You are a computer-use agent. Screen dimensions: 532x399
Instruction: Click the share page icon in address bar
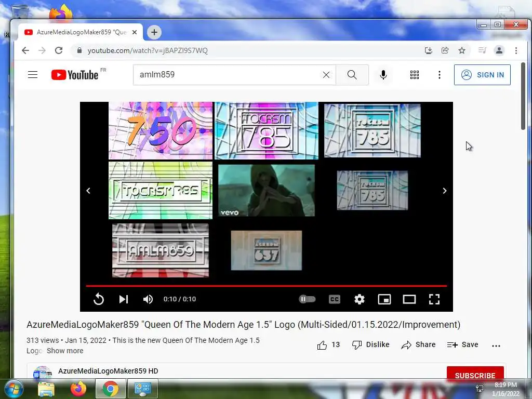coord(445,50)
